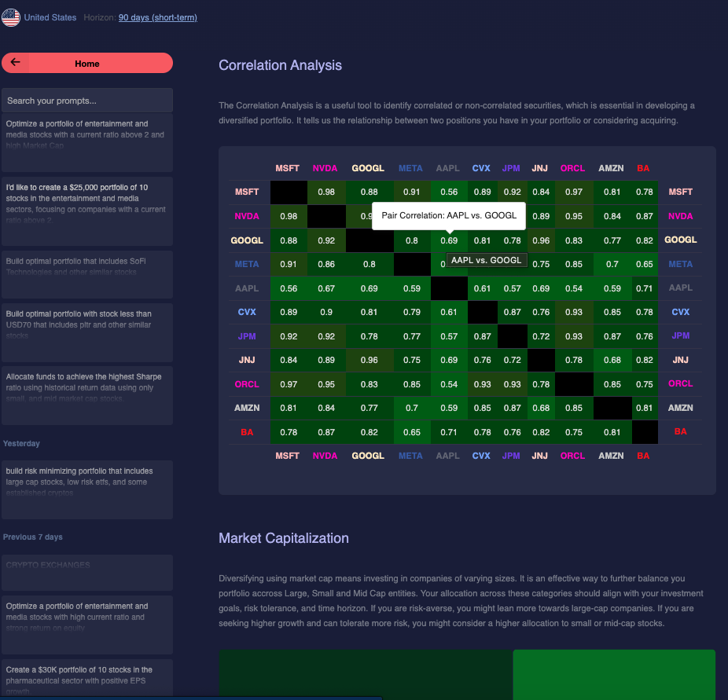Click the AAPL row label on left
The image size is (728, 700).
click(x=247, y=288)
